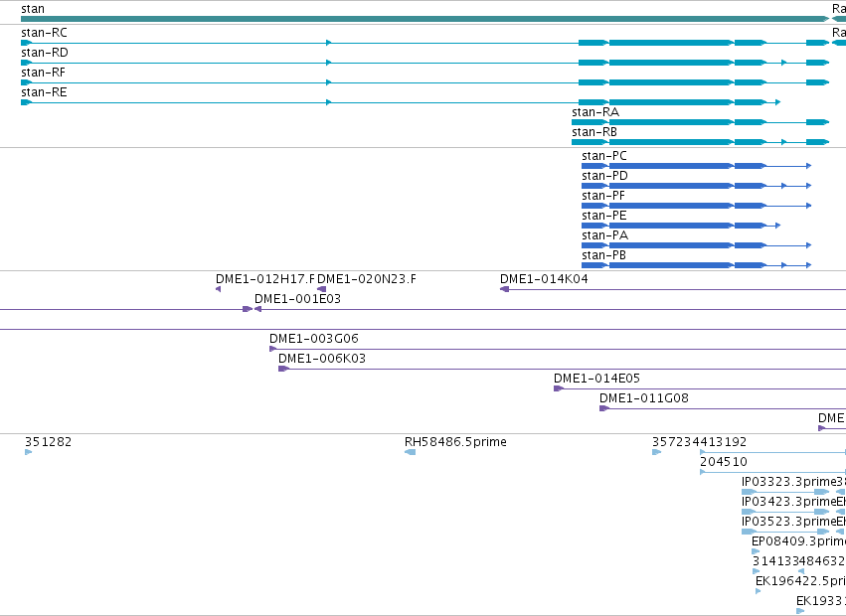The width and height of the screenshot is (846, 616).
Task: Click the DME1-003G06 start arrow marker
Action: coord(273,349)
